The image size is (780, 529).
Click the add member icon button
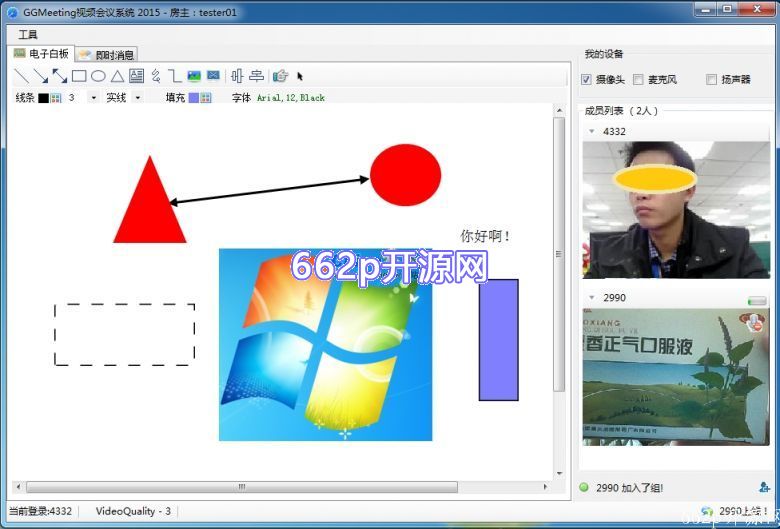765,487
